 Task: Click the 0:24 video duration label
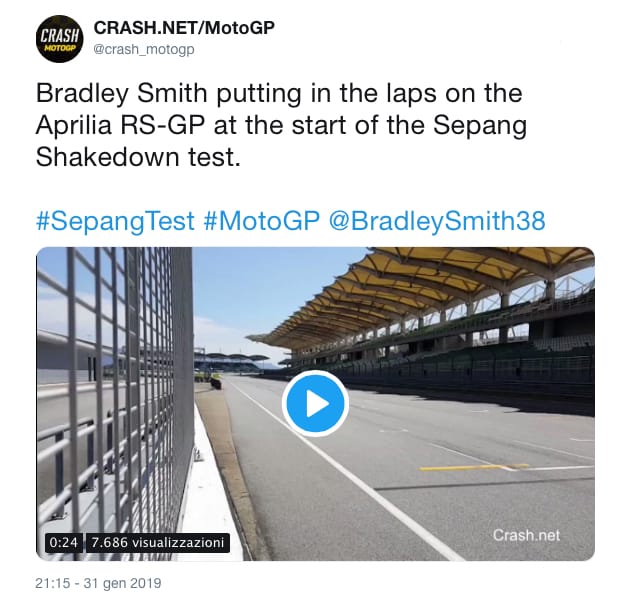click(x=62, y=543)
